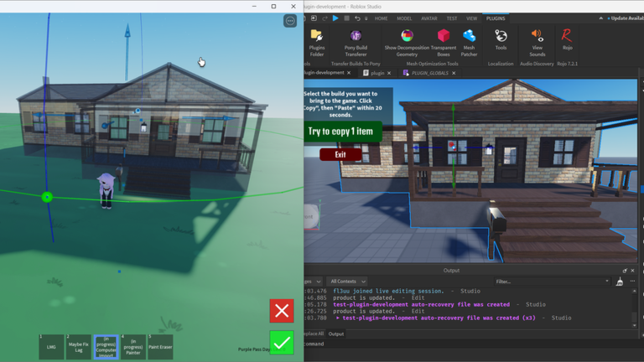
Task: Expand the collapsed auto-recovery log entry
Action: click(338, 318)
